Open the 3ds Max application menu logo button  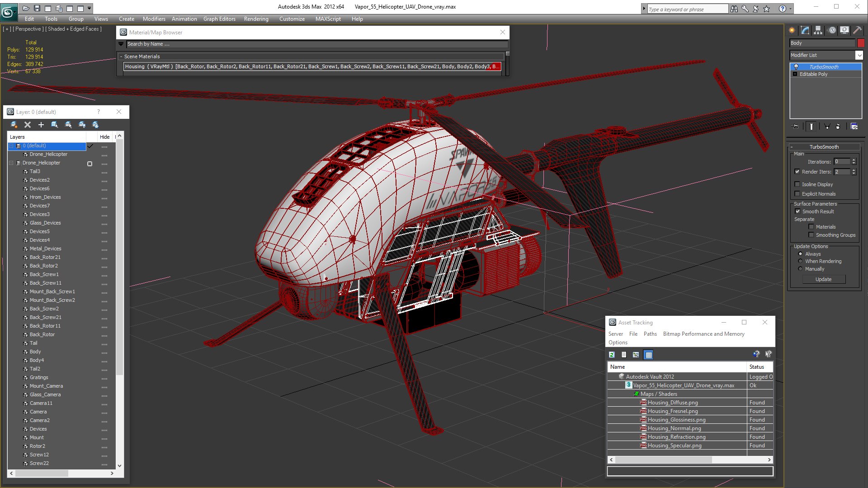[8, 11]
